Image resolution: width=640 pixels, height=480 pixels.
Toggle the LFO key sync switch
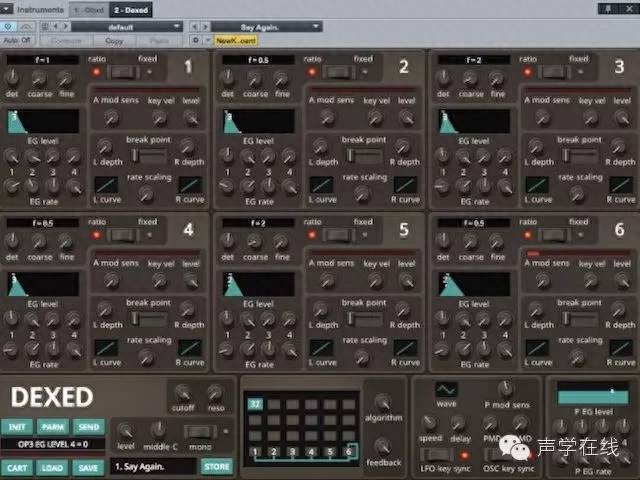coord(438,454)
